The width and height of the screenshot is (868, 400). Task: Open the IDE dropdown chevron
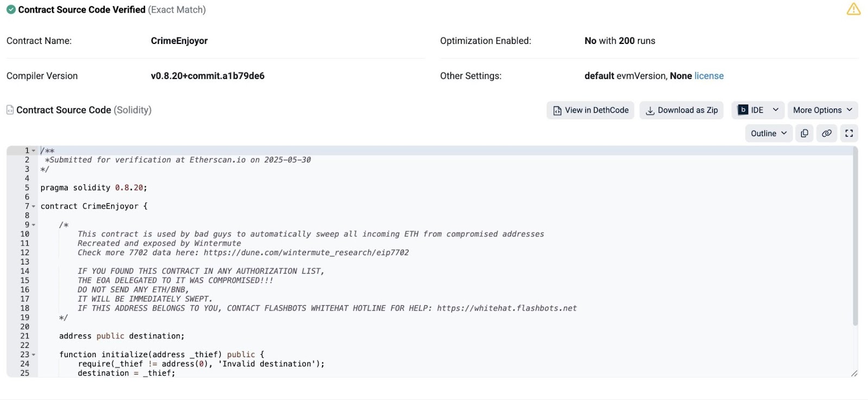pyautogui.click(x=776, y=110)
